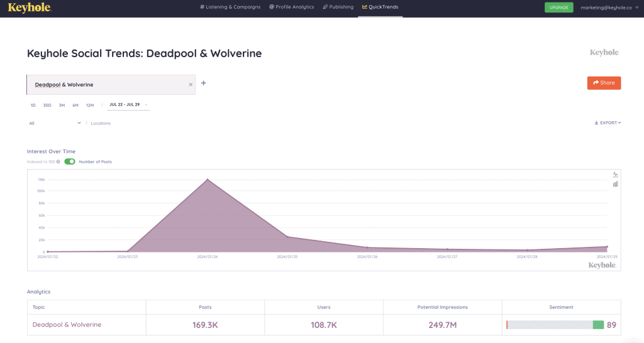Click the Topic column header

point(38,307)
